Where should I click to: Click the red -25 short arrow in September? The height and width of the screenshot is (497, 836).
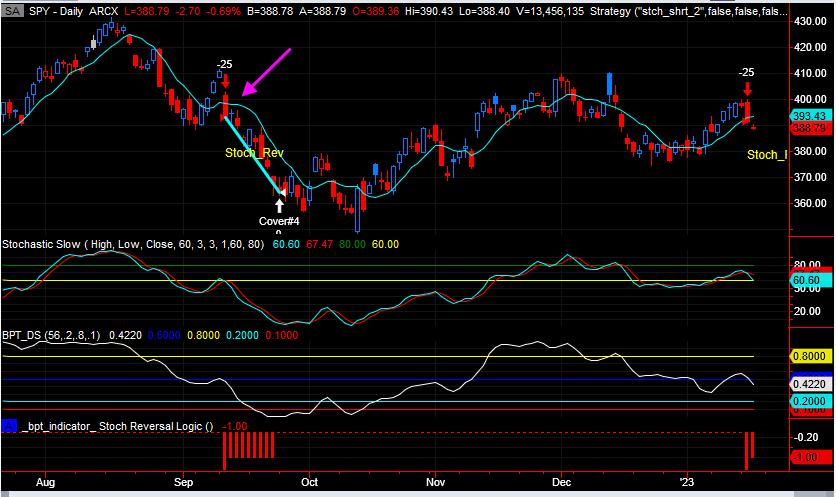226,82
